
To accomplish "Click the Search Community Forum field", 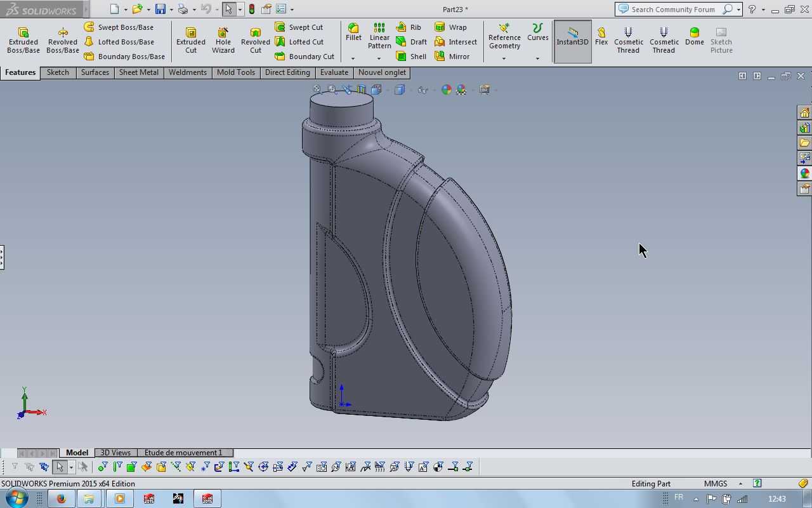I will (x=672, y=10).
